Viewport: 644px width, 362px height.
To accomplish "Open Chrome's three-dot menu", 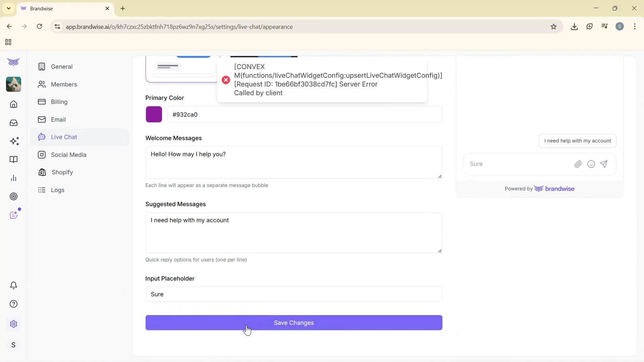I will (x=635, y=26).
